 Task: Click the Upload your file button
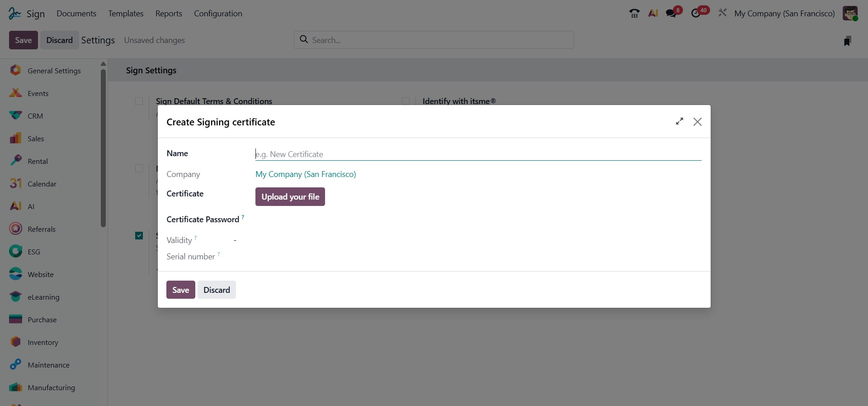click(290, 197)
